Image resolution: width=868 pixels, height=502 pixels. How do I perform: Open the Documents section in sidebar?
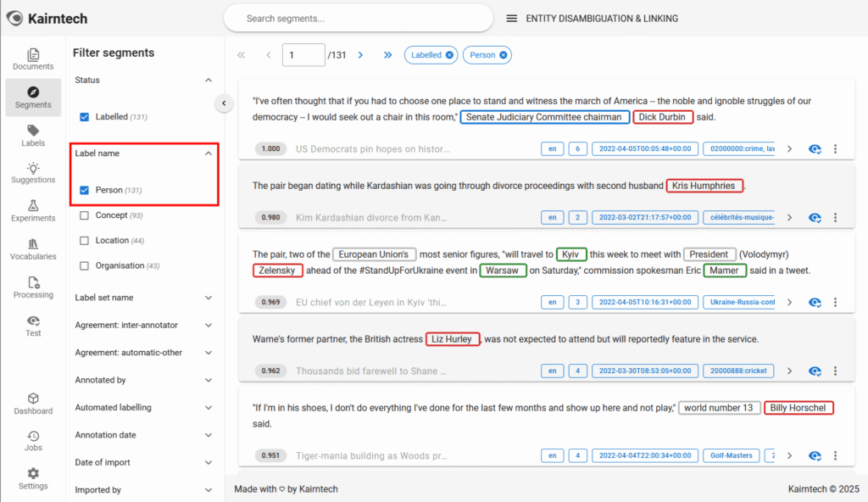33,59
